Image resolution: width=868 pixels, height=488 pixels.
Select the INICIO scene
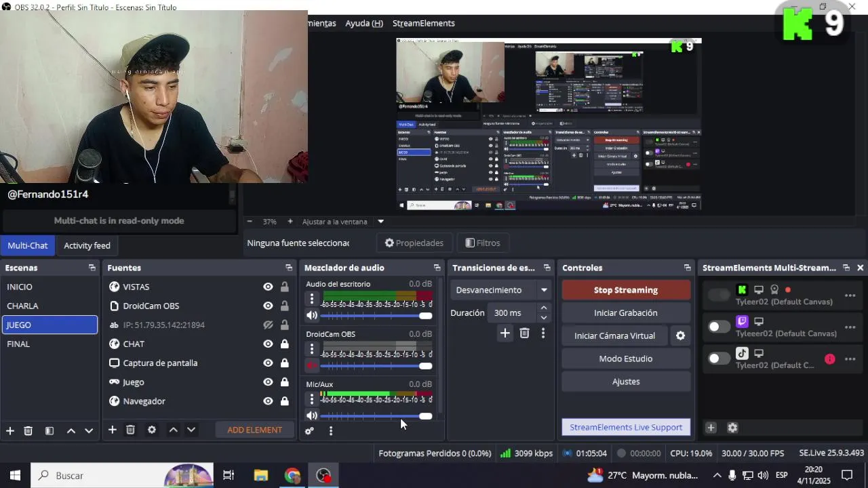click(x=50, y=287)
